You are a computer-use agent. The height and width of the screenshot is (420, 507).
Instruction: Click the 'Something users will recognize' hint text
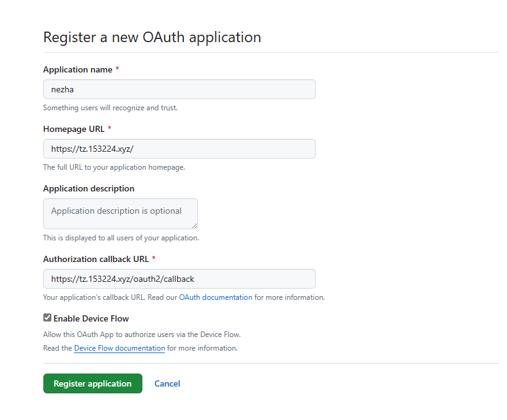110,108
